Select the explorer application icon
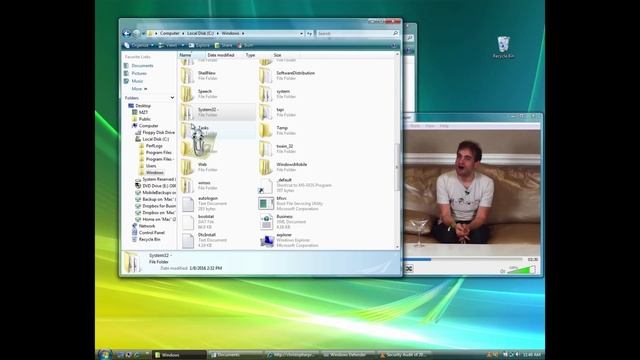640x360 pixels. (x=266, y=241)
